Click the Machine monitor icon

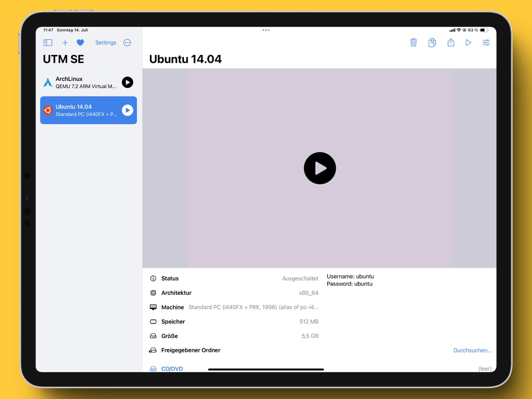tap(153, 307)
